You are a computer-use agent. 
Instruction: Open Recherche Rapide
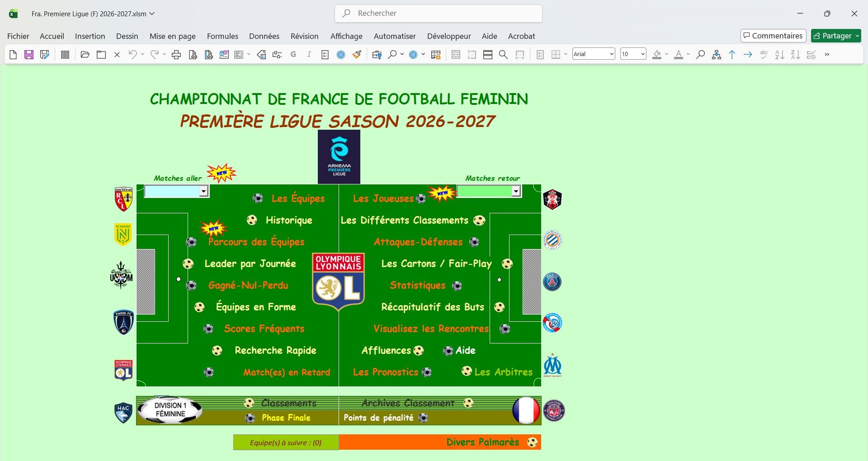pyautogui.click(x=275, y=350)
